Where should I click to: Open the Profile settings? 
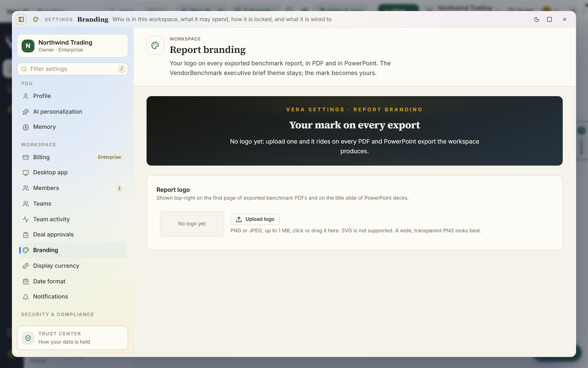(x=73, y=96)
